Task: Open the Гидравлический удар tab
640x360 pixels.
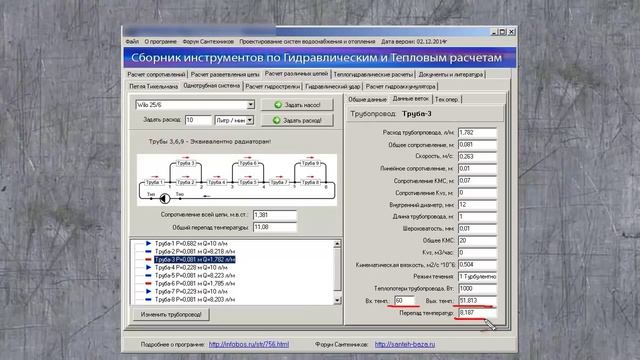Action: pyautogui.click(x=333, y=87)
